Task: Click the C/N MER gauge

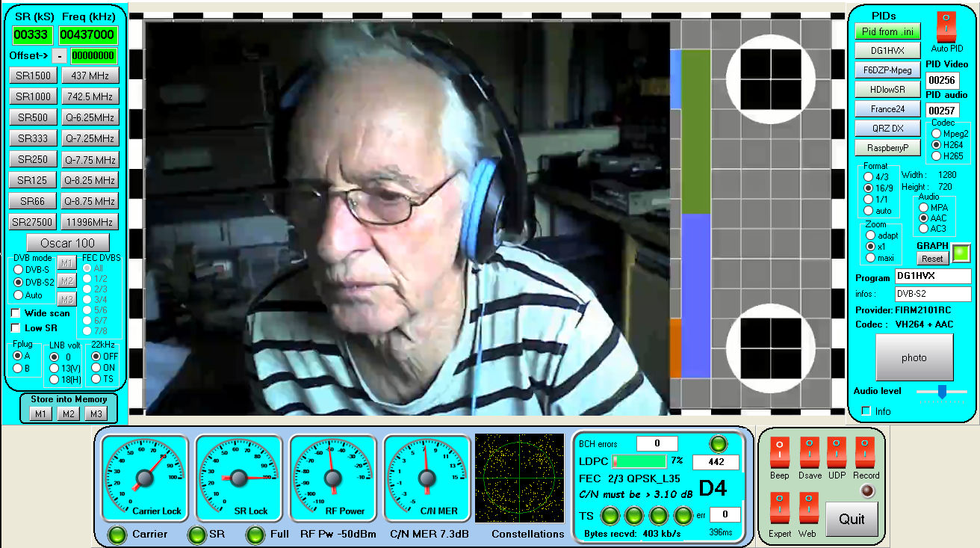Action: click(427, 478)
